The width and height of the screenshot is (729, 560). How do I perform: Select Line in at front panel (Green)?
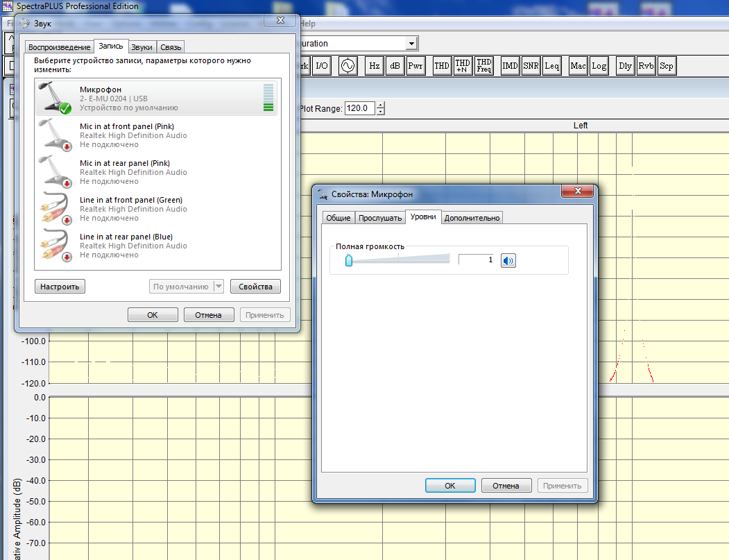click(x=156, y=209)
